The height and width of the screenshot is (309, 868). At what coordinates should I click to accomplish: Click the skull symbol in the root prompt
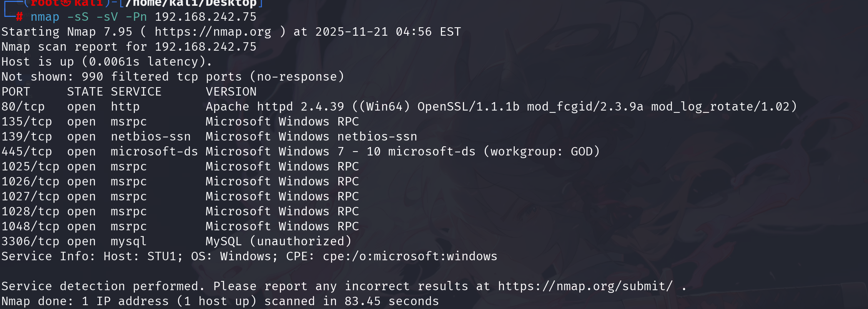point(67,3)
